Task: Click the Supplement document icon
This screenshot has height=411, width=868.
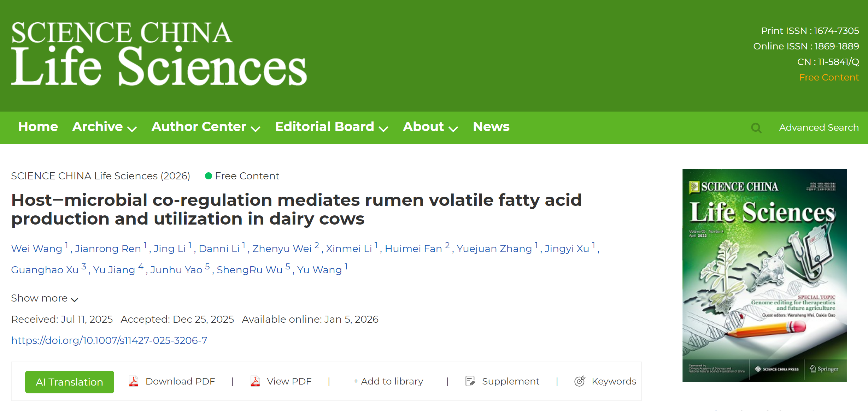Action: pyautogui.click(x=470, y=381)
